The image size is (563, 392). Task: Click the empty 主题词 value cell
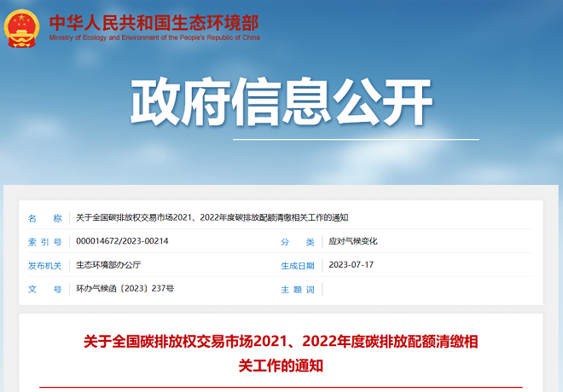click(x=427, y=289)
